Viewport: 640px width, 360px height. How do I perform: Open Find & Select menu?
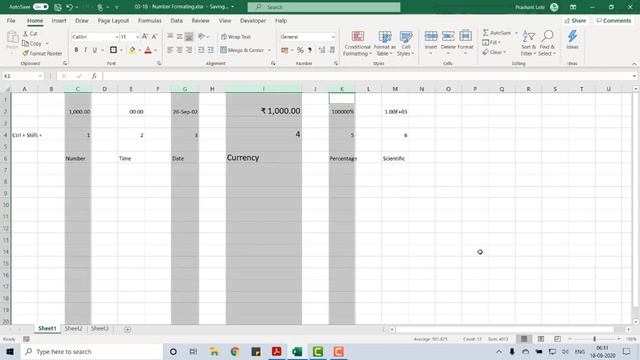click(547, 43)
